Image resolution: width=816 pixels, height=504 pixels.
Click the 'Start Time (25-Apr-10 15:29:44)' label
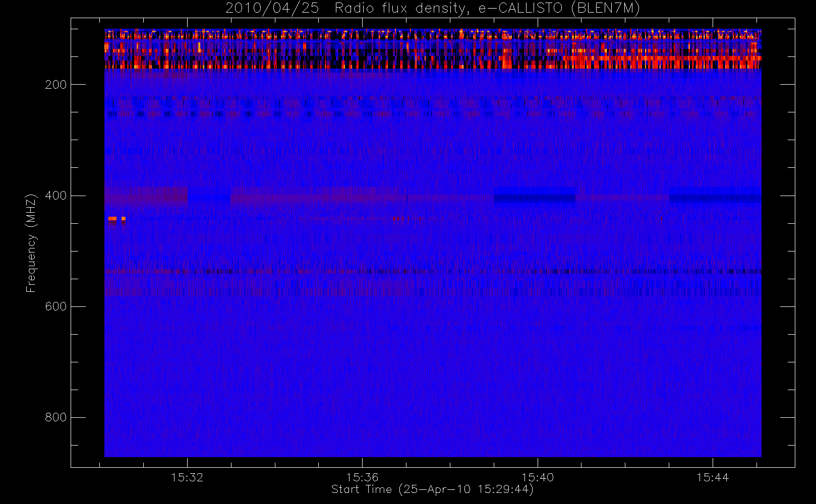(432, 489)
